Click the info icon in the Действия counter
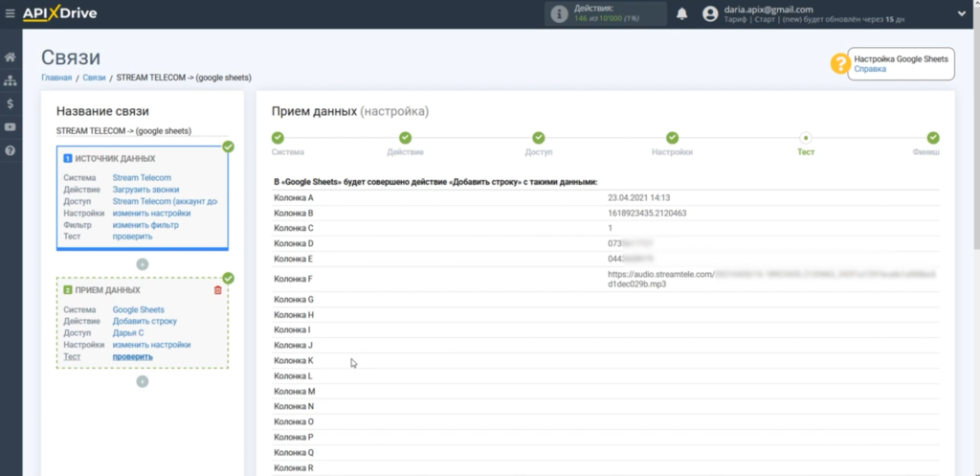The width and height of the screenshot is (980, 476). click(559, 13)
